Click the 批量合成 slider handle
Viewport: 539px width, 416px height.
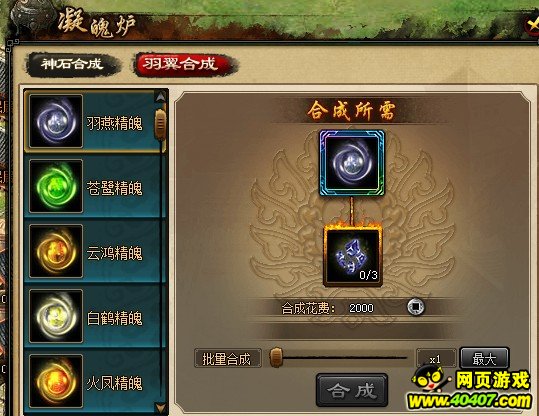275,358
